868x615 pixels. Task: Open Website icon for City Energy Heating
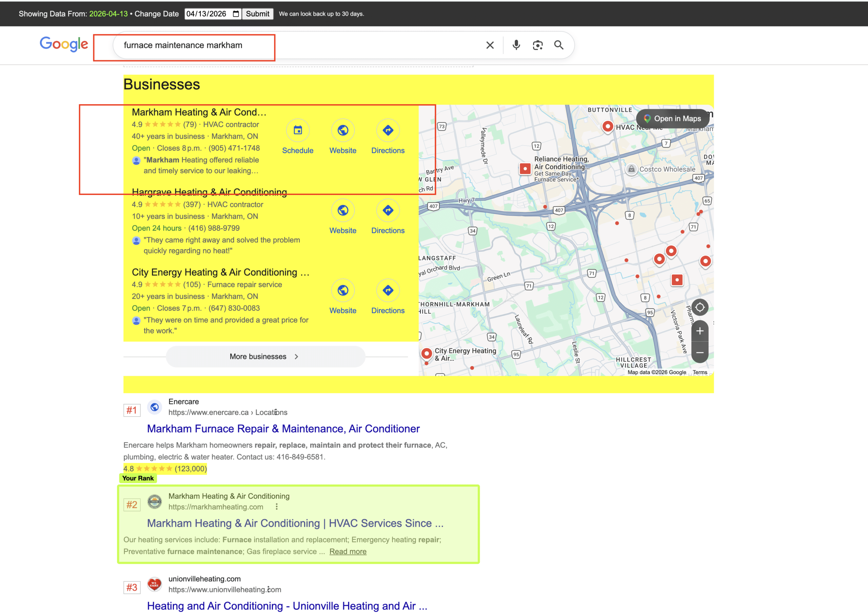coord(343,290)
